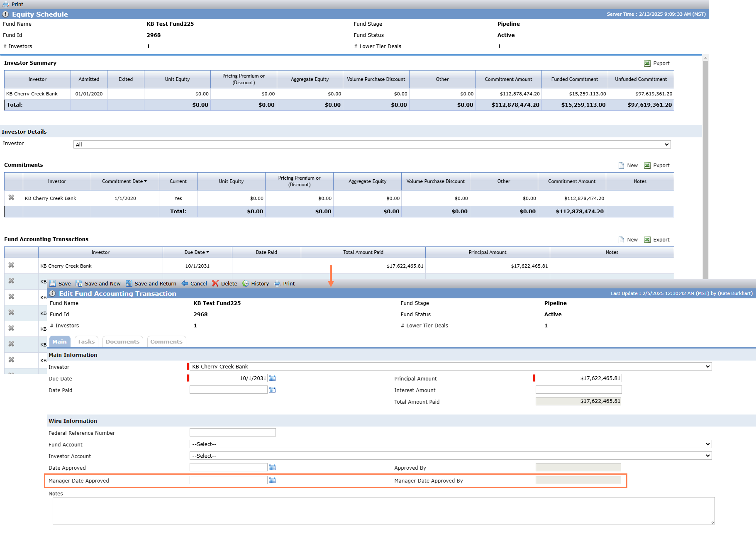Click the Current column header in Commitments

(178, 181)
